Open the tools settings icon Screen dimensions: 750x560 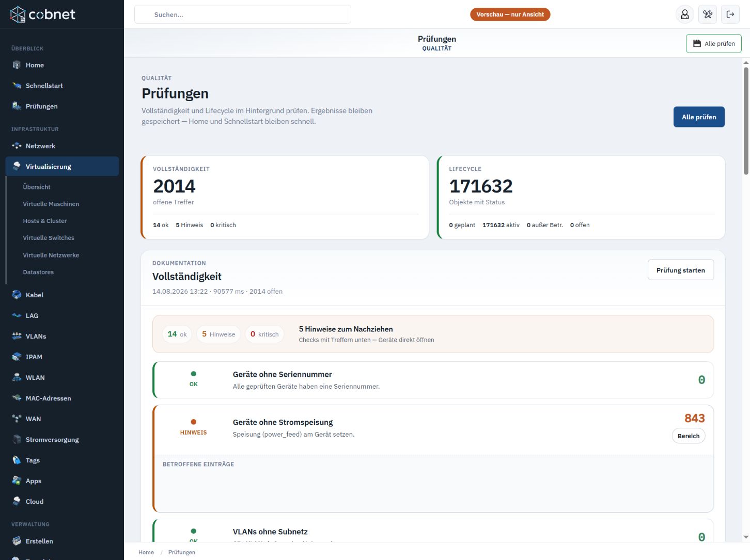tap(708, 14)
